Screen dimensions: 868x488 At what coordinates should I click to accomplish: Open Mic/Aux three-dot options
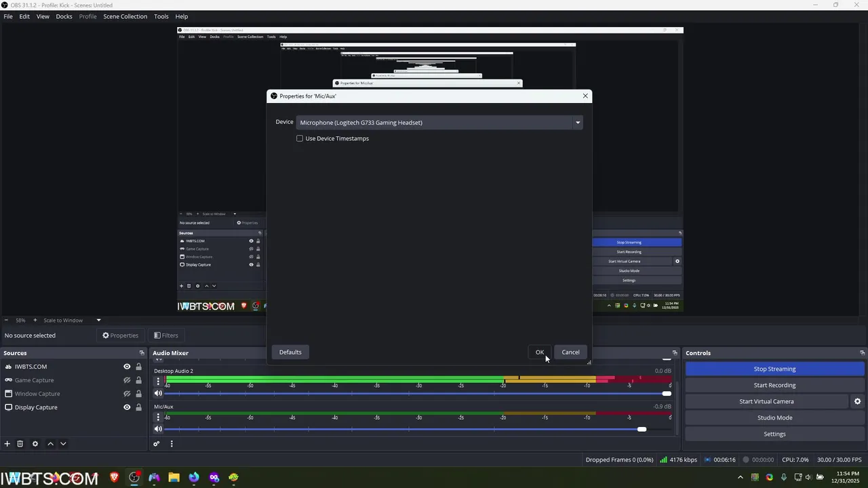click(158, 418)
